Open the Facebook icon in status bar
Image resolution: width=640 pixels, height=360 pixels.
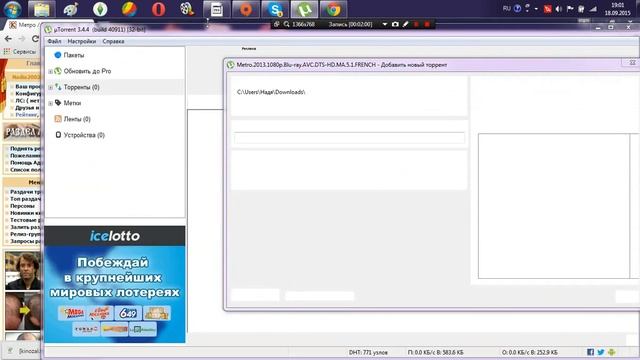(590, 352)
